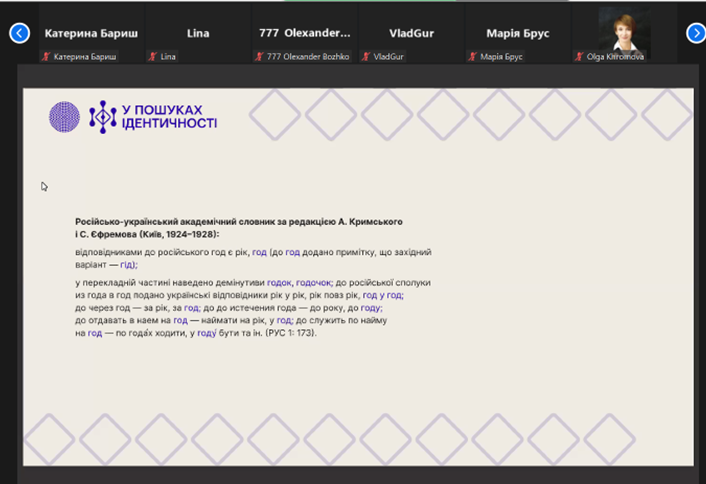Go to previous participants with left arrow

tap(19, 33)
